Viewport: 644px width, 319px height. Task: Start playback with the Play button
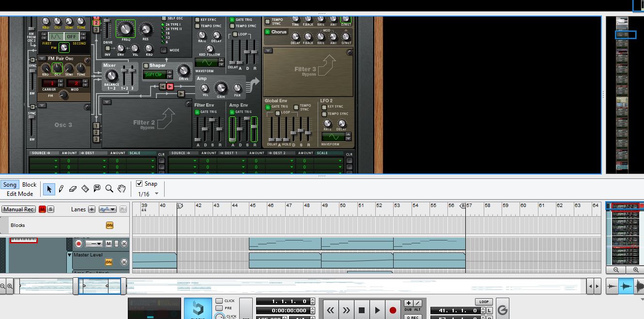coord(377,310)
